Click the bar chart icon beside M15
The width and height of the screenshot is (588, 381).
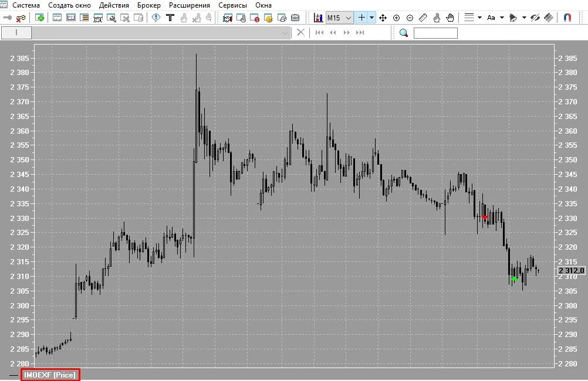point(319,18)
